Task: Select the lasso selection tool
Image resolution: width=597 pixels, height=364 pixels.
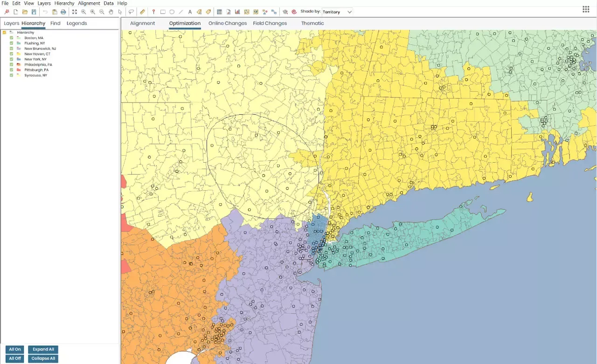Action: [131, 12]
